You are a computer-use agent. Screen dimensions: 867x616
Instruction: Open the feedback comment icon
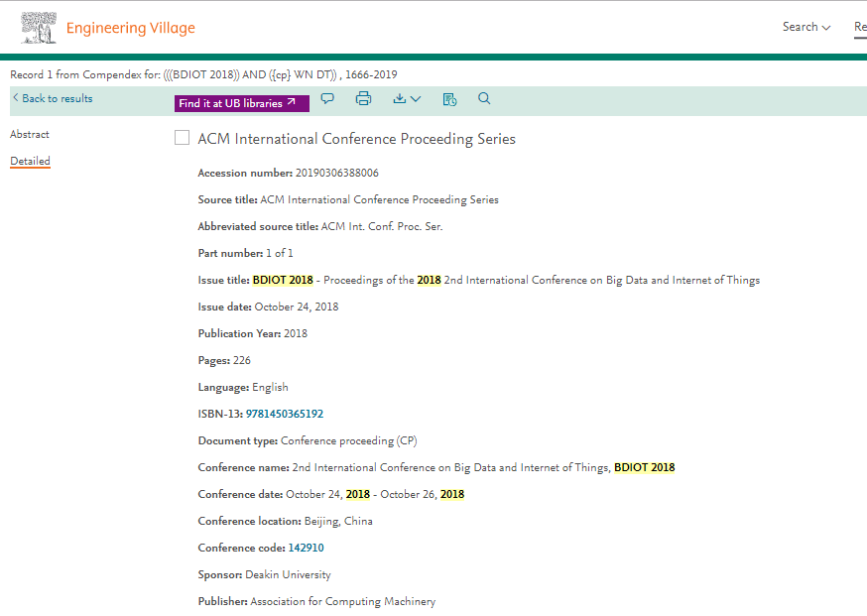tap(327, 99)
